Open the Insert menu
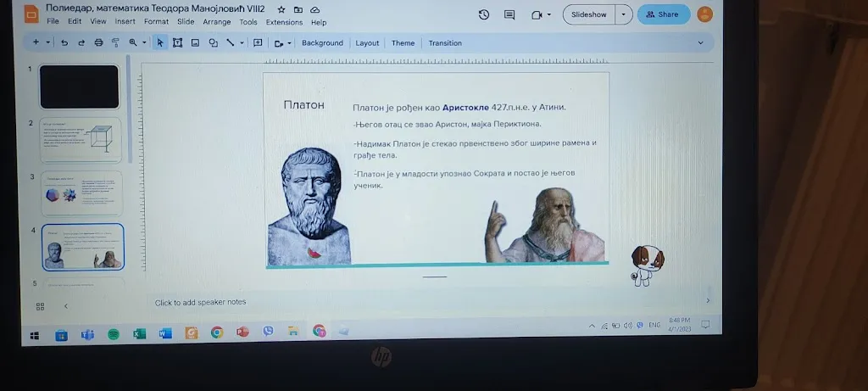This screenshot has height=391, width=868. tap(125, 22)
